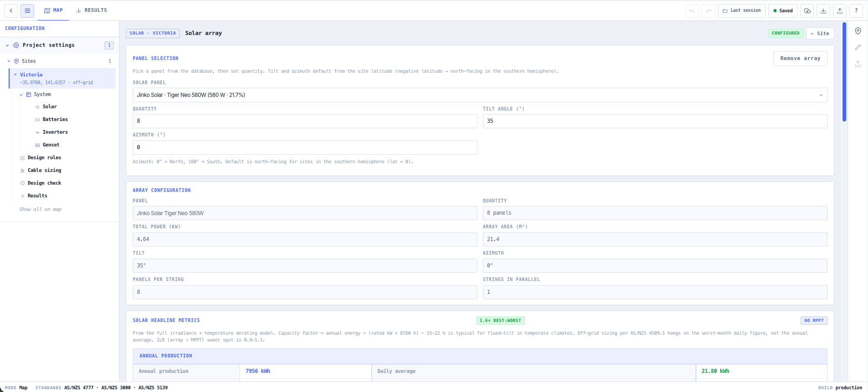
Task: Click the Tilt angle input field showing 35
Action: coord(655,121)
